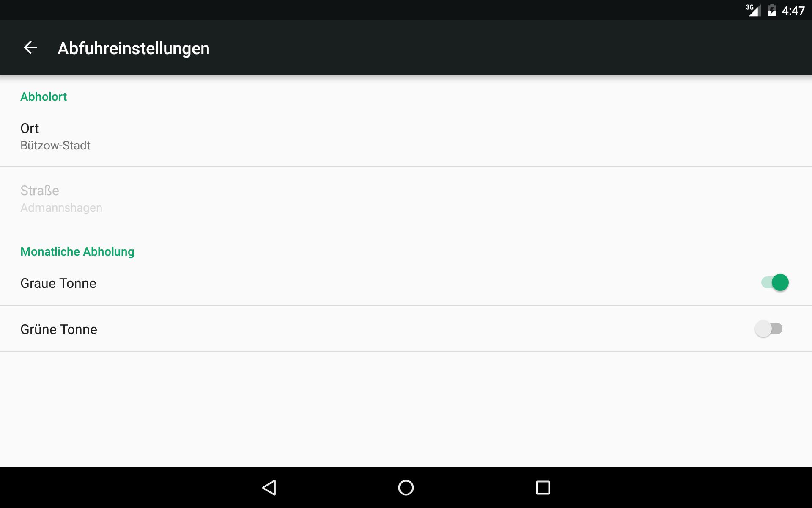The image size is (812, 508).
Task: Tap the empty area below Grüne Tonne
Action: pos(406,409)
